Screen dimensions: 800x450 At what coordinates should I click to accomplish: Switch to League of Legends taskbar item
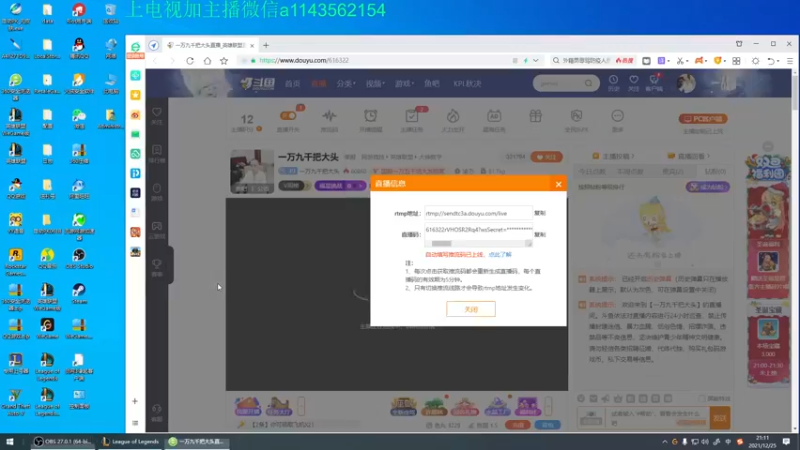pos(131,442)
